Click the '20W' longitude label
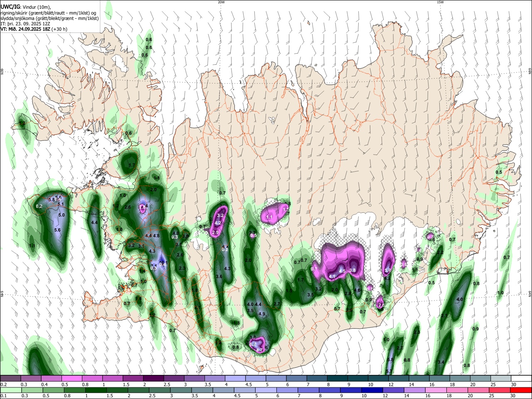The height and width of the screenshot is (399, 532). [x=221, y=2]
